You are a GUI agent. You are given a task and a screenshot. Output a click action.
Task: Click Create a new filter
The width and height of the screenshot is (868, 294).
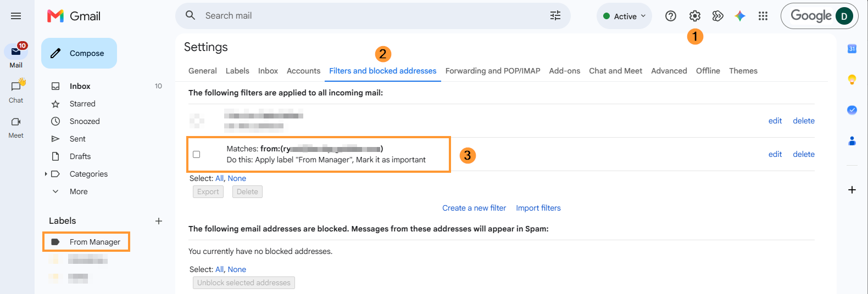(474, 208)
